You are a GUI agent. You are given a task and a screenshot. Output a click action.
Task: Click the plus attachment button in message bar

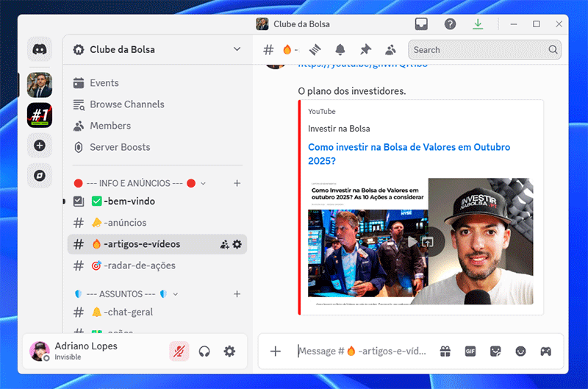click(275, 351)
